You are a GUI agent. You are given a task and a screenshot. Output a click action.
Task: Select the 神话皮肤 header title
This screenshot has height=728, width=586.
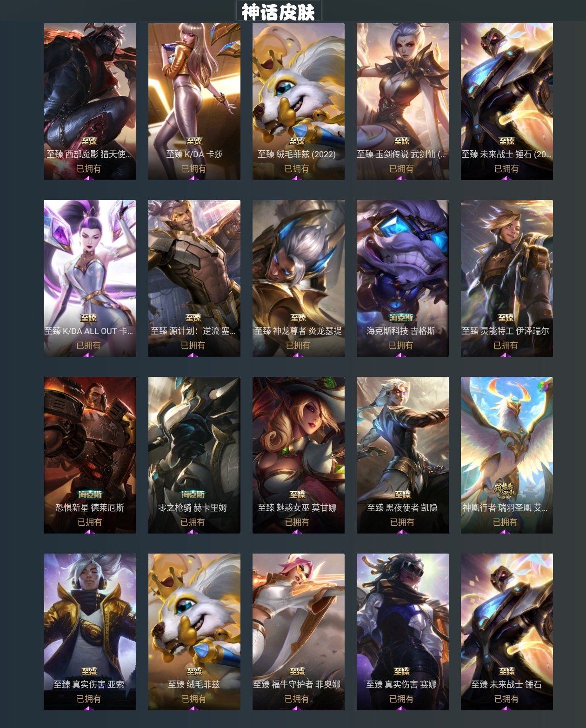coord(278,12)
